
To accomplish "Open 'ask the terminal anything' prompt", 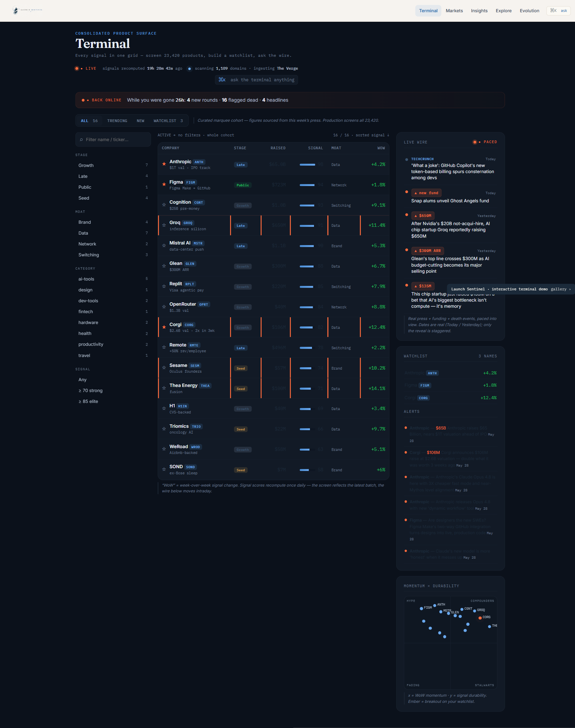I will (257, 80).
